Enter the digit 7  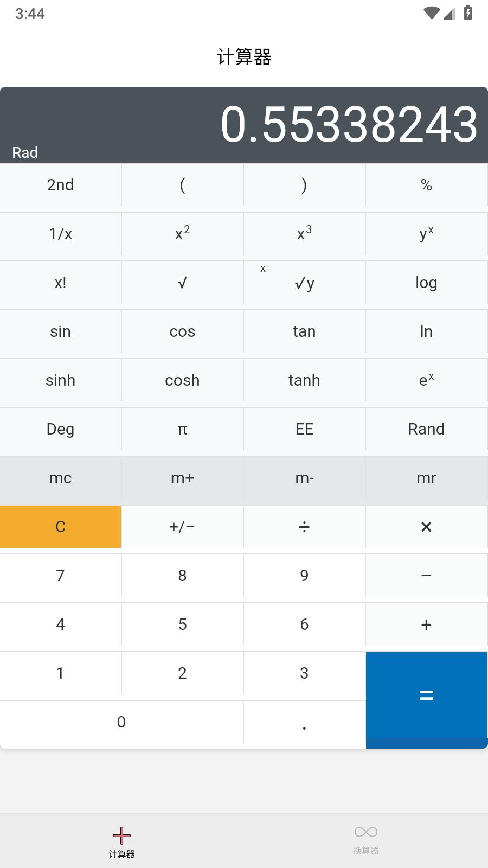60,576
